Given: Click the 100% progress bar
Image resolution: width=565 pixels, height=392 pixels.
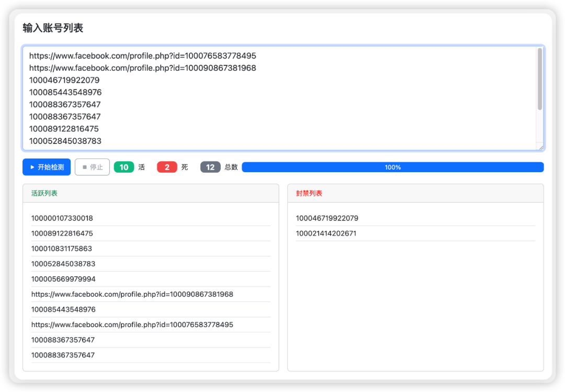Looking at the screenshot, I should point(393,167).
